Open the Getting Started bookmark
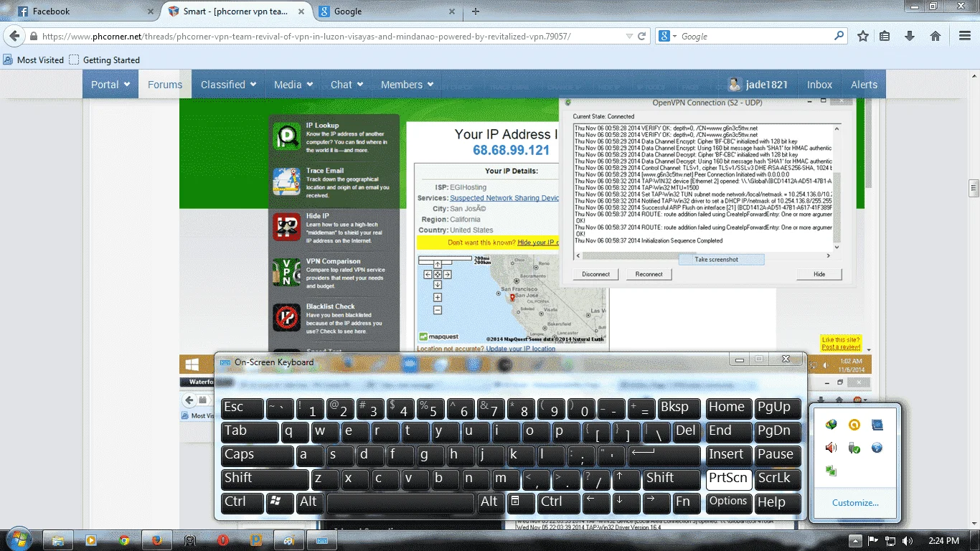This screenshot has height=551, width=980. (x=104, y=60)
